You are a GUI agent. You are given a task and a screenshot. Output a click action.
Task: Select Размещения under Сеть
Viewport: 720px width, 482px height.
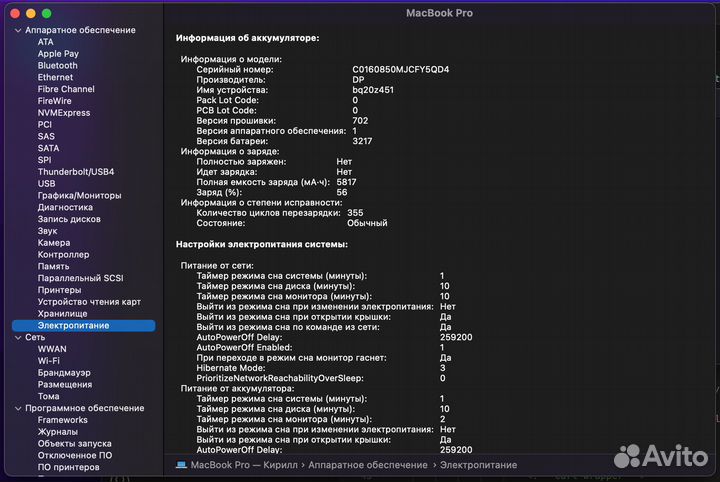tap(65, 384)
